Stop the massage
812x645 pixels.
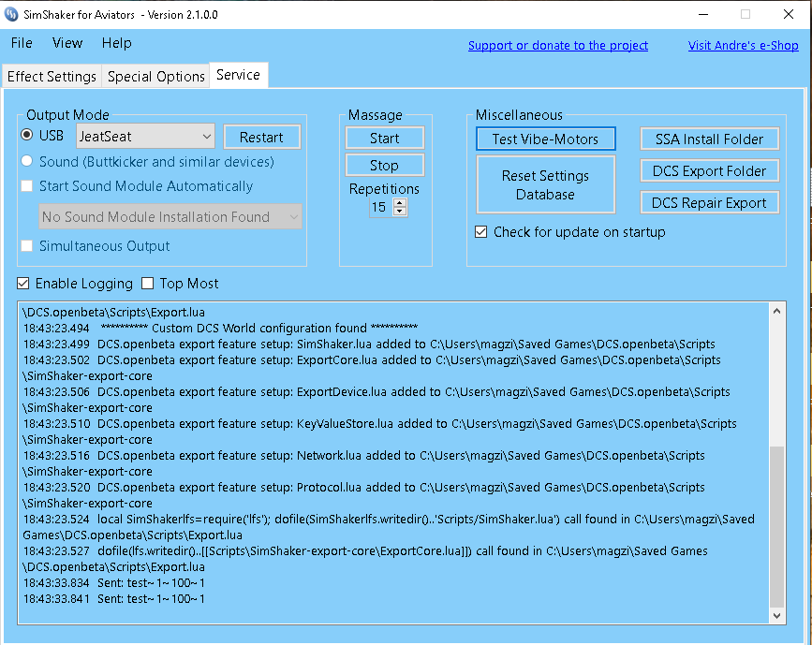[x=385, y=165]
